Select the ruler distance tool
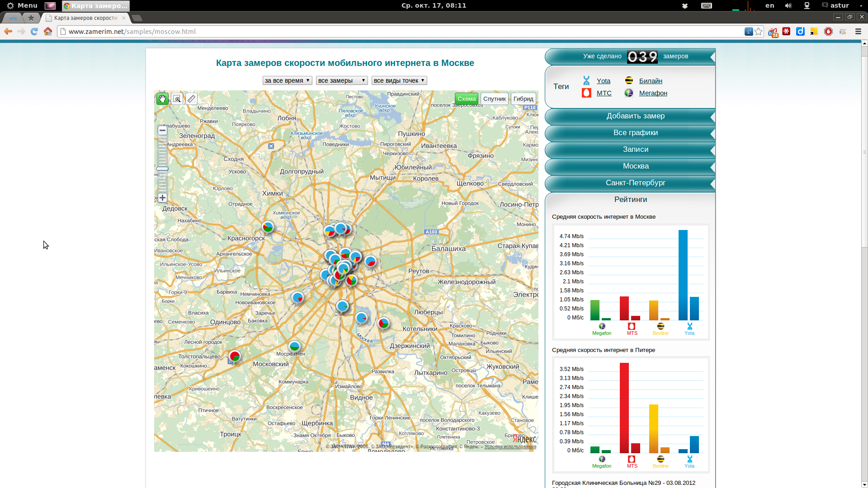 click(x=191, y=99)
